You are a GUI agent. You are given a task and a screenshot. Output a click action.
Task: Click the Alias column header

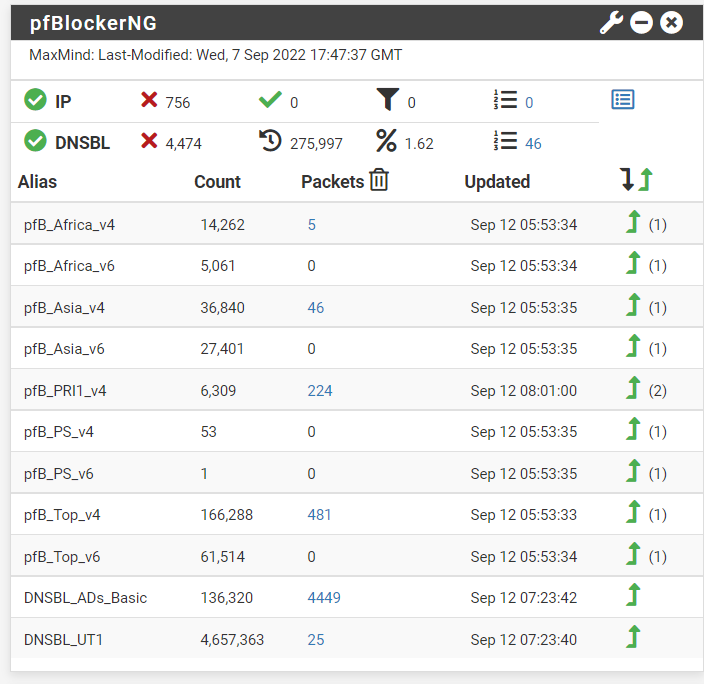[37, 182]
